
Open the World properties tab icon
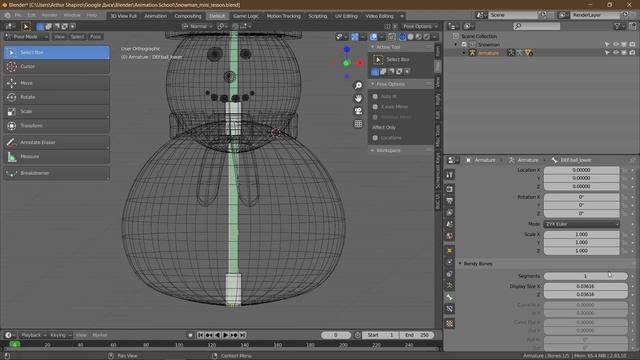pyautogui.click(x=449, y=236)
